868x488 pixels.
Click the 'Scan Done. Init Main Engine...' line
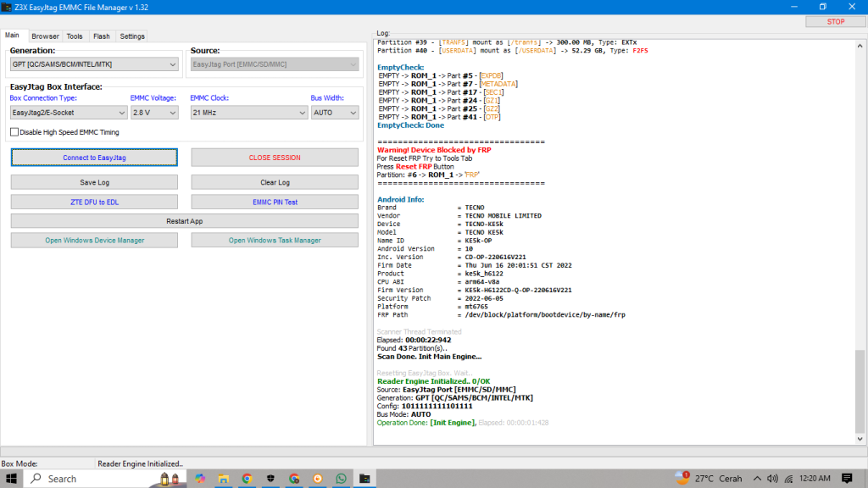click(429, 357)
